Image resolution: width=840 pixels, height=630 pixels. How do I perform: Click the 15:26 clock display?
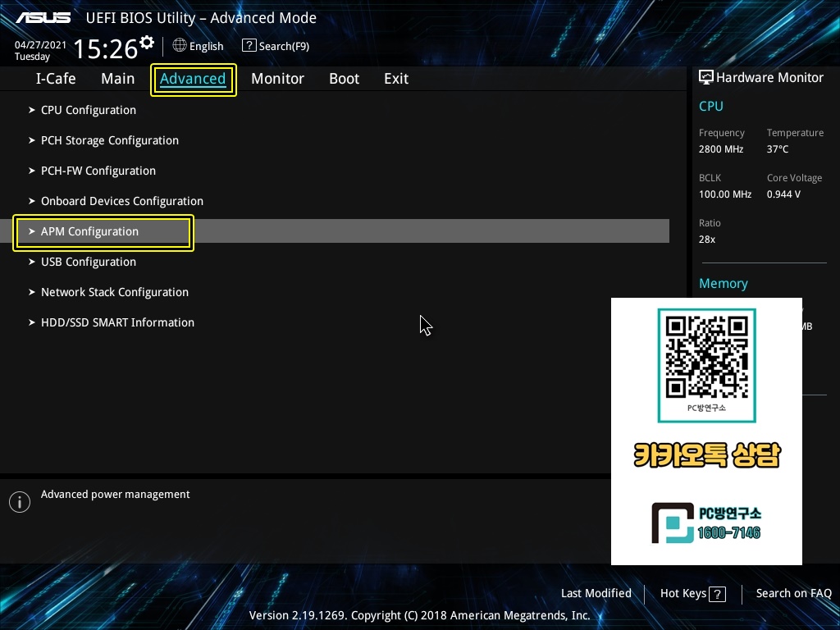click(106, 48)
